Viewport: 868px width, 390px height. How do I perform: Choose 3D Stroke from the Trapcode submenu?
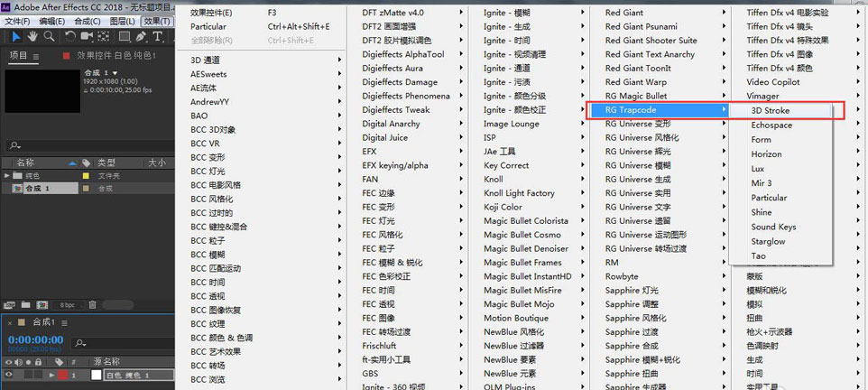pyautogui.click(x=780, y=111)
